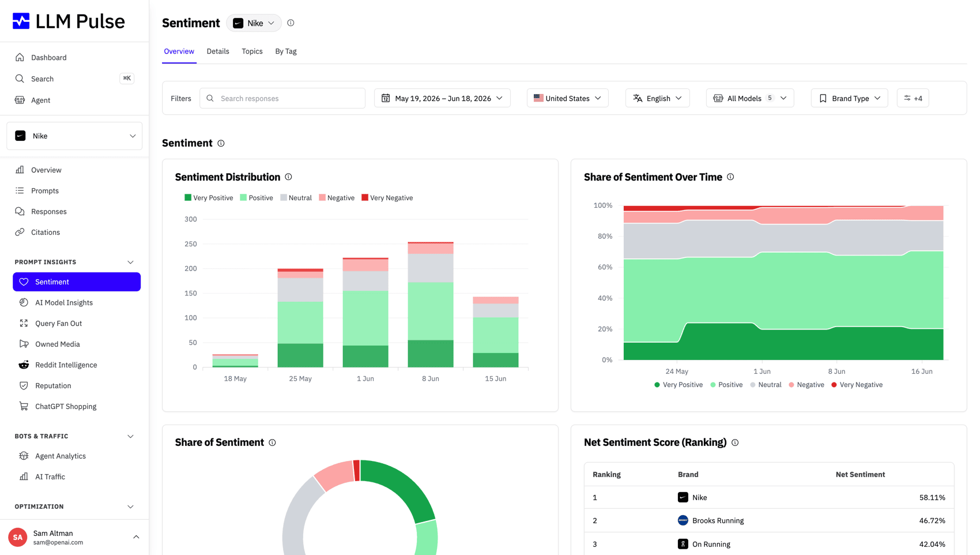
Task: Click the Prompts list icon
Action: [20, 190]
